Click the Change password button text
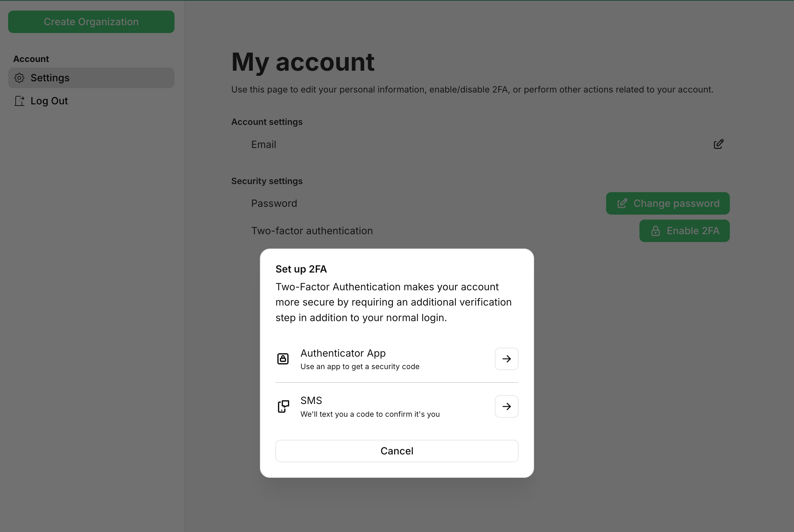The image size is (794, 532). [676, 203]
